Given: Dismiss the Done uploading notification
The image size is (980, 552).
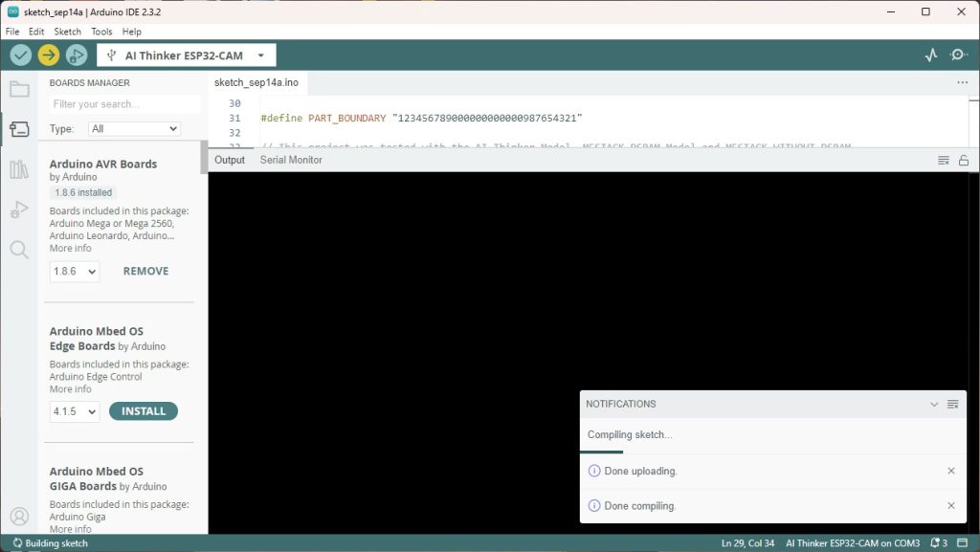Looking at the screenshot, I should click(950, 471).
